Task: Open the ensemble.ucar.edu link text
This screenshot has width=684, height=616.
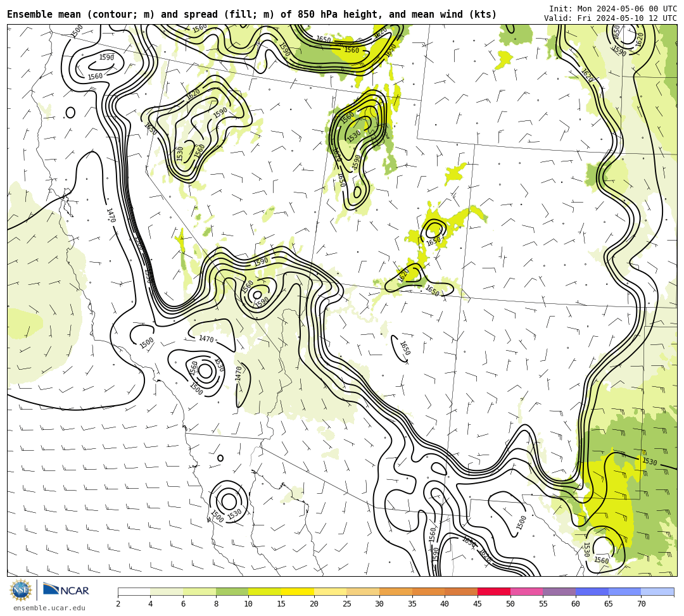Action: click(49, 608)
